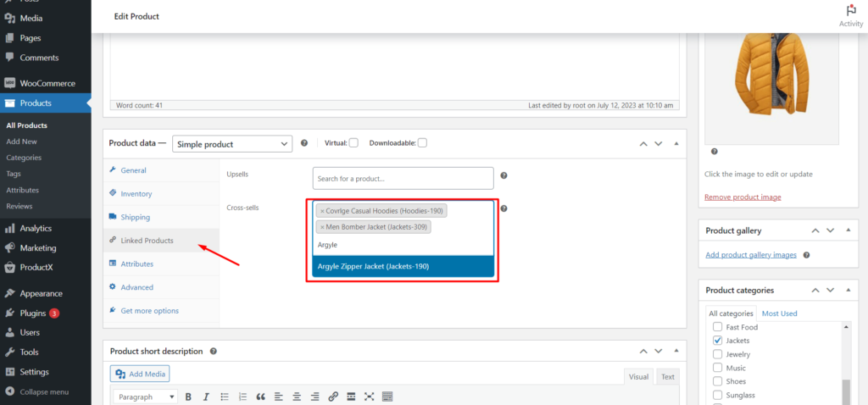Check the Sunglass category
The width and height of the screenshot is (868, 405).
(x=717, y=395)
